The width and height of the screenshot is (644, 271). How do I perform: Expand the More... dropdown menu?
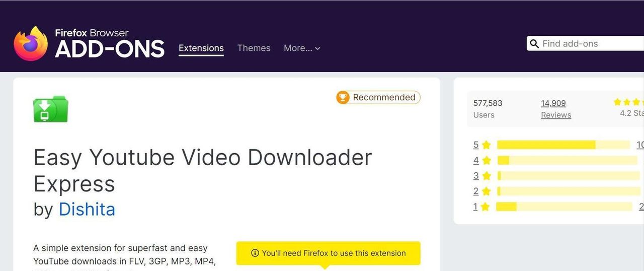click(302, 48)
